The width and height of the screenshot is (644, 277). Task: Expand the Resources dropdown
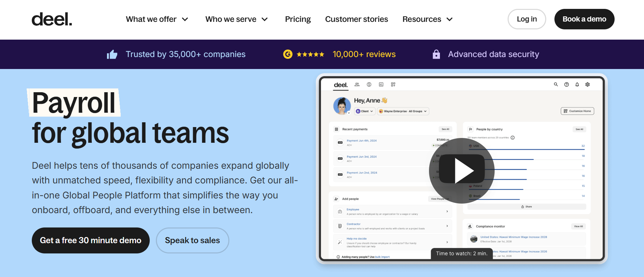click(x=427, y=19)
